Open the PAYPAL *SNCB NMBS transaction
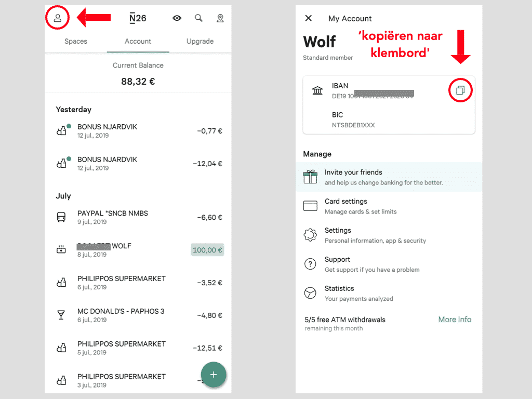Image resolution: width=532 pixels, height=399 pixels. click(138, 217)
